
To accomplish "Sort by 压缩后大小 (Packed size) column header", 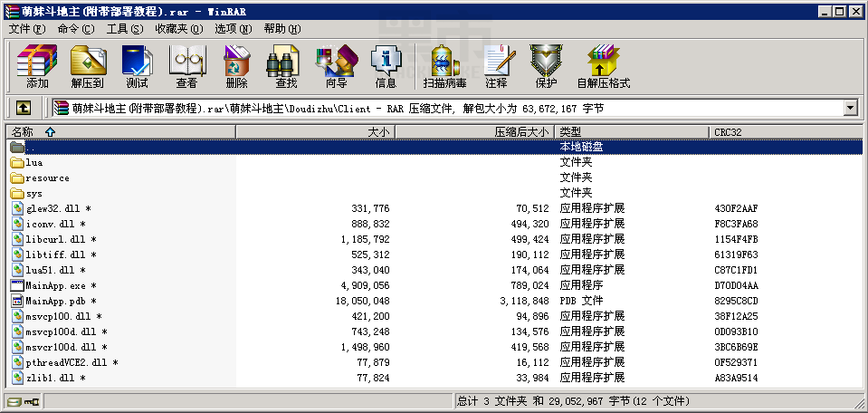I will click(x=475, y=131).
